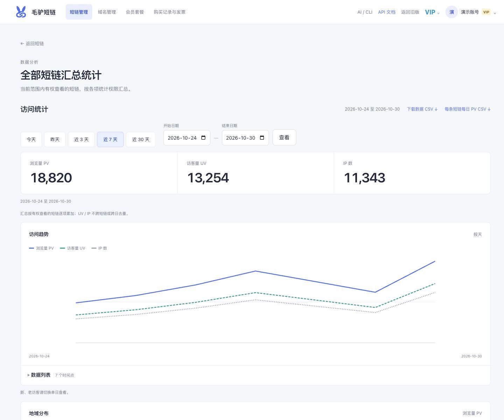This screenshot has height=420, width=504.
Task: Open the 演示账号 account menu chevron
Action: pyautogui.click(x=495, y=13)
